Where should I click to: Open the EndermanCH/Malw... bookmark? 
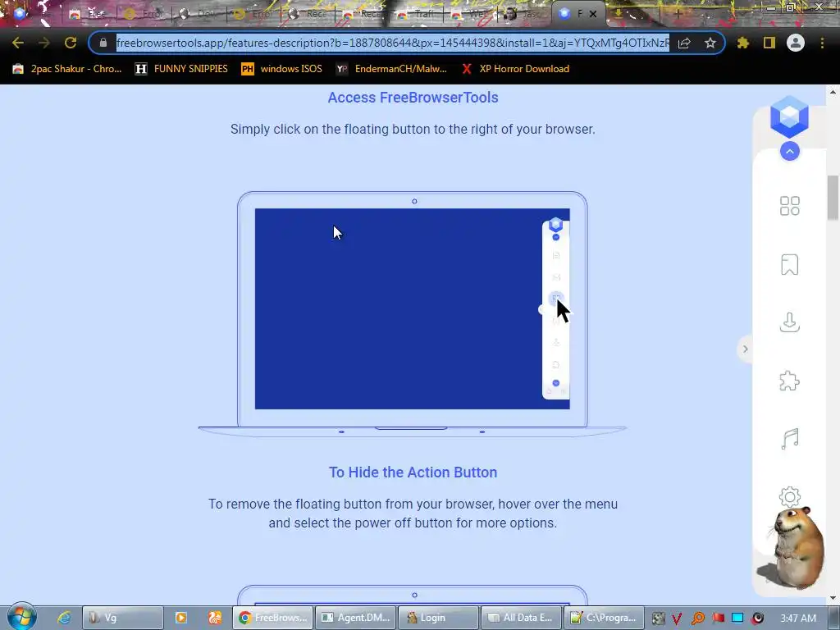coord(391,69)
